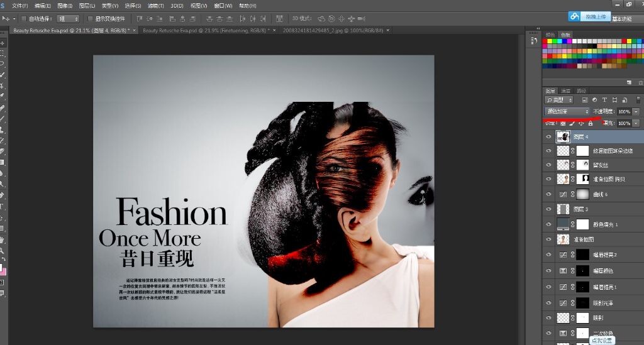Click the align right edges icon
The image size is (644, 345).
coord(192,18)
